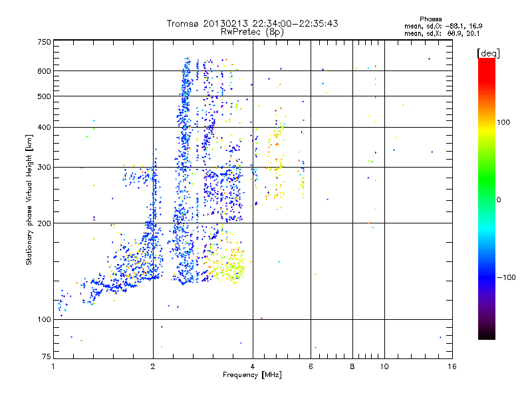532x399 pixels.
Task: Click the isolated red point just above 100 km
Action: click(261, 319)
